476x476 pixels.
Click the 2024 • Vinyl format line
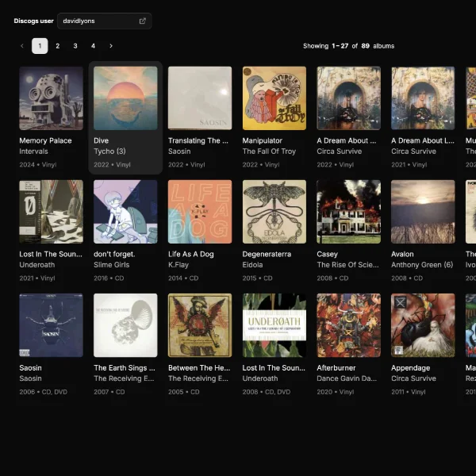coord(38,164)
